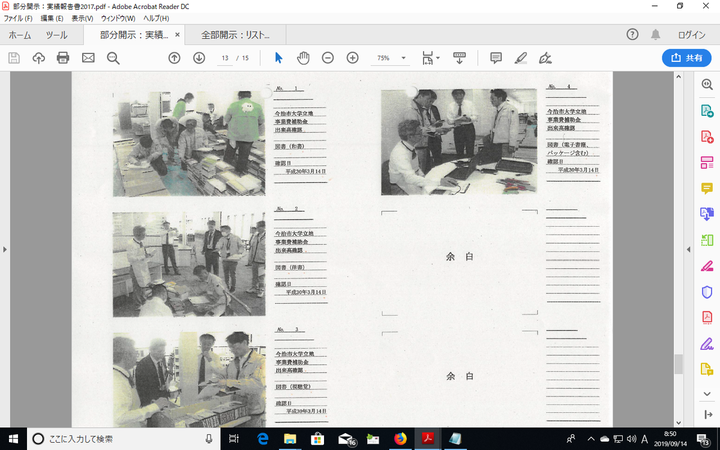
Task: Send file by email envelope icon
Action: 88,58
